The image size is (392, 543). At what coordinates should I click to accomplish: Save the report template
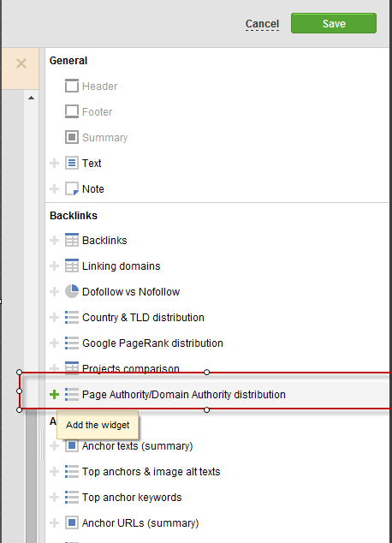[x=334, y=23]
